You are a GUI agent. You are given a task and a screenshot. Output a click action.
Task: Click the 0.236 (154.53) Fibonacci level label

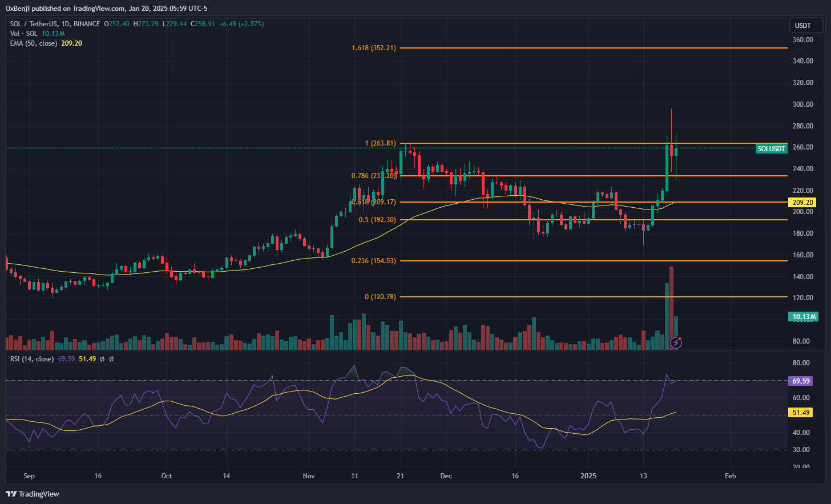373,261
